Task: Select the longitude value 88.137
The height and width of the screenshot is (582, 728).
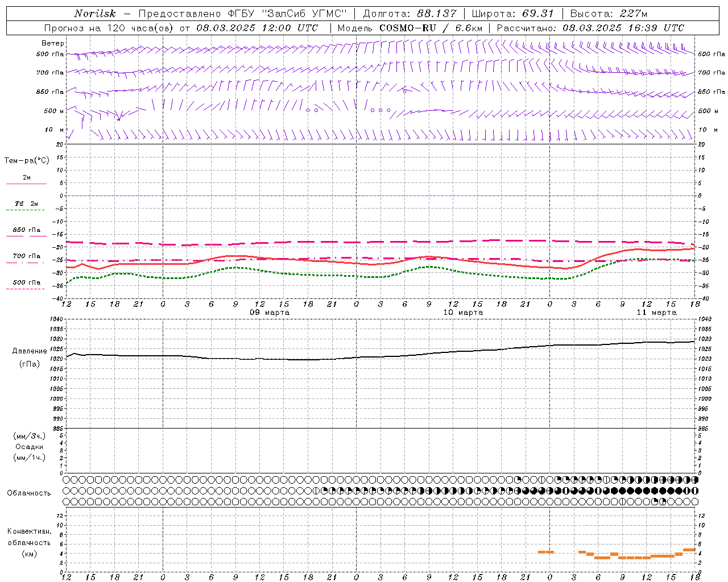Action: pos(436,14)
